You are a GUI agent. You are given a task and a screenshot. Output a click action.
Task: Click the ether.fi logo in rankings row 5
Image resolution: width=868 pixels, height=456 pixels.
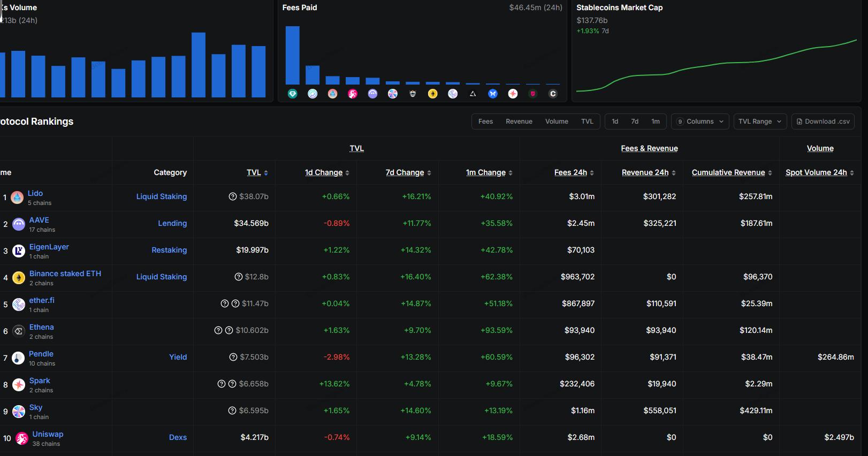point(19,305)
